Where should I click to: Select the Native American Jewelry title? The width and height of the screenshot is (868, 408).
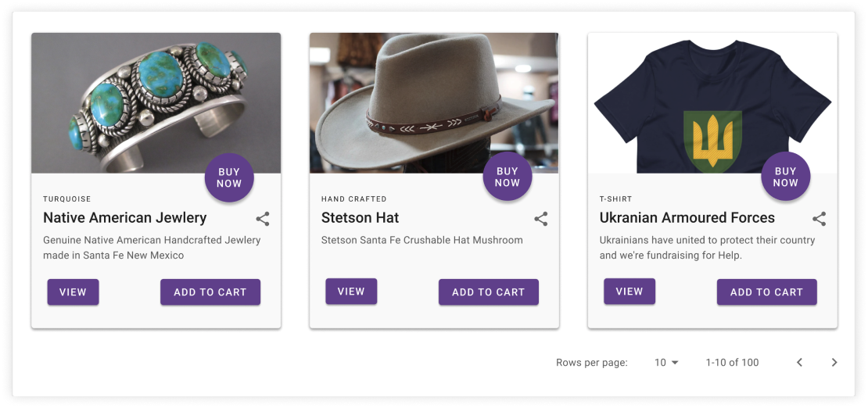[x=124, y=217]
